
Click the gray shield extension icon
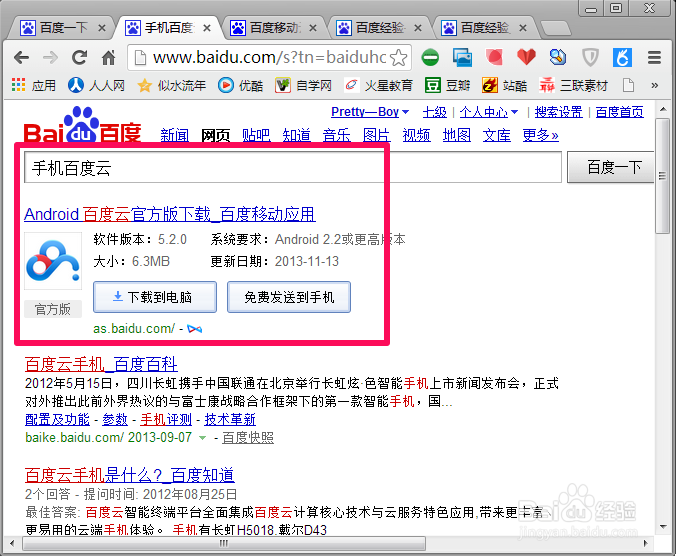pos(590,57)
